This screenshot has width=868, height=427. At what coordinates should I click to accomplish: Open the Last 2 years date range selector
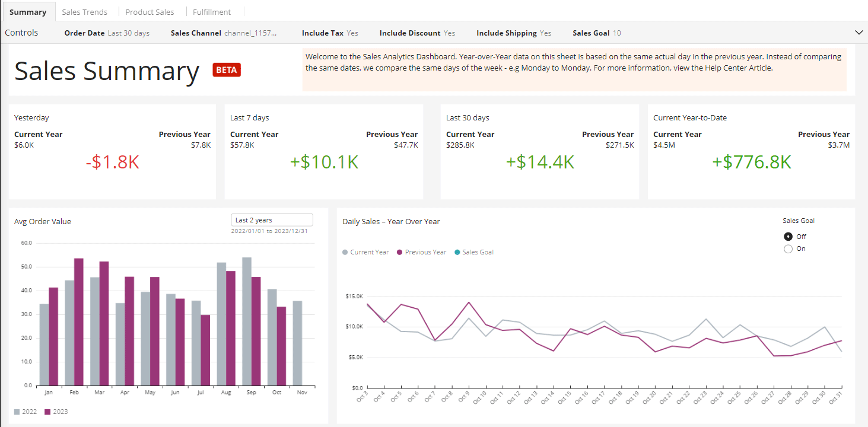pyautogui.click(x=272, y=219)
